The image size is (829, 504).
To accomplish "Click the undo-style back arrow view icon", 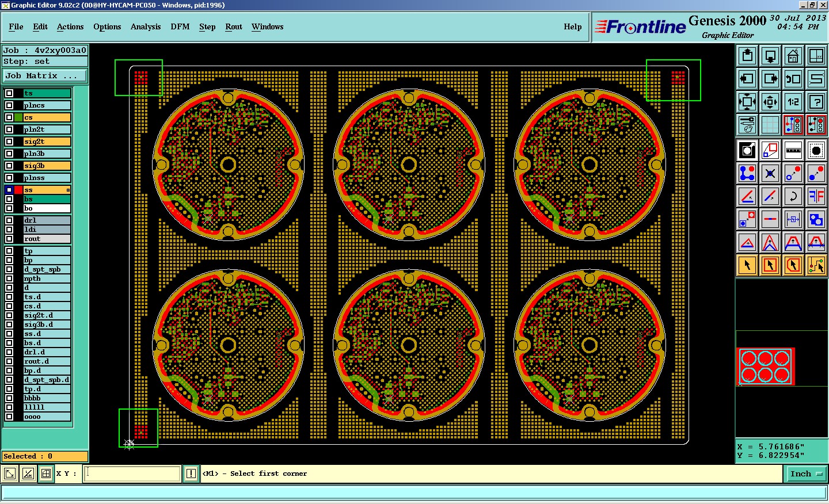I will 793,79.
